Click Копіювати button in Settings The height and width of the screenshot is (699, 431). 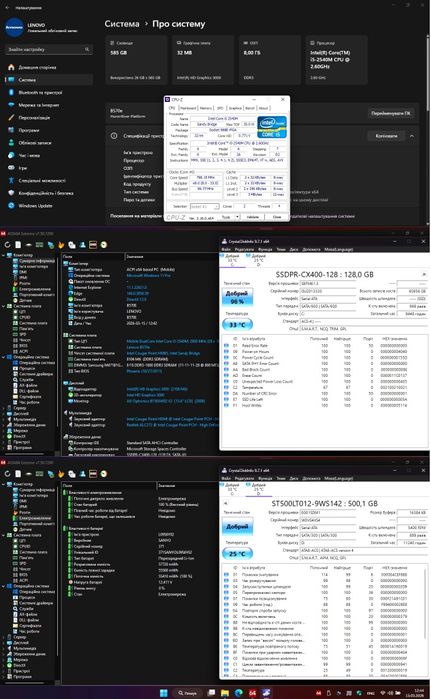coord(386,136)
